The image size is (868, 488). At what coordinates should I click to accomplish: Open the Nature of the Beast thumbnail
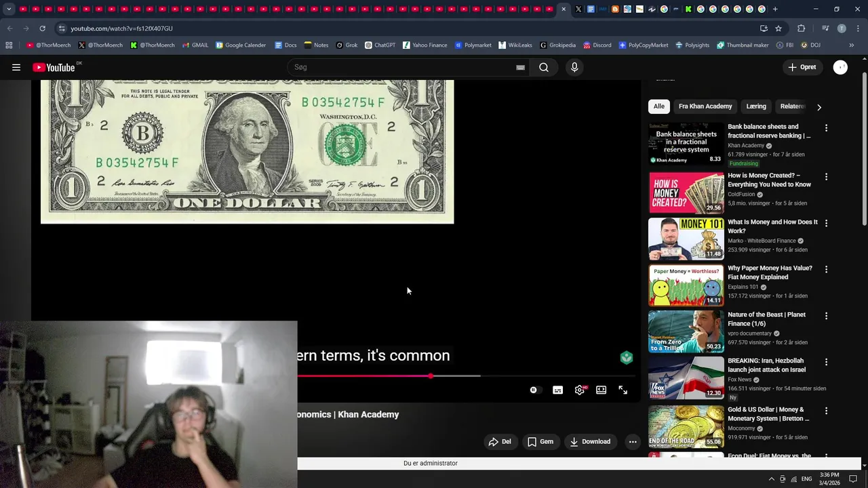686,331
